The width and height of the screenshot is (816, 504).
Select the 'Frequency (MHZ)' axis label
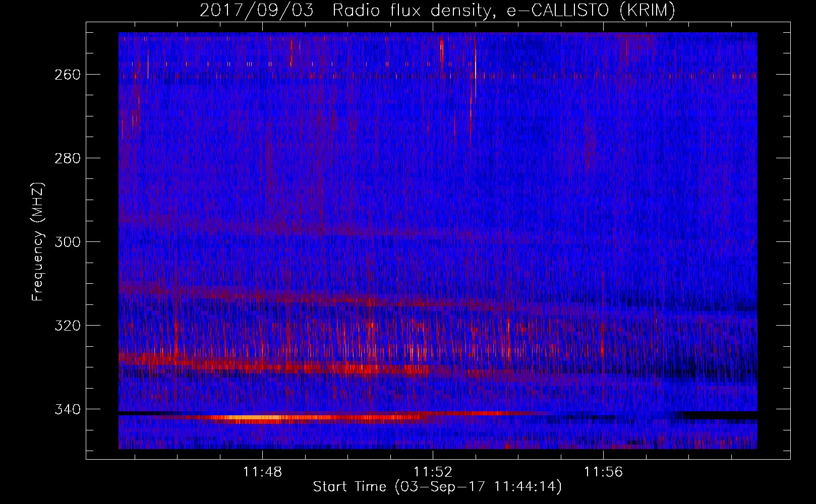pyautogui.click(x=38, y=241)
